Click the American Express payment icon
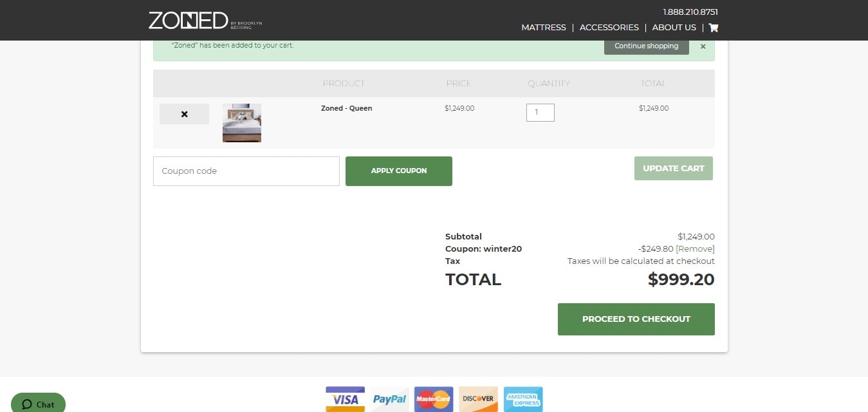This screenshot has width=868, height=412. (522, 399)
